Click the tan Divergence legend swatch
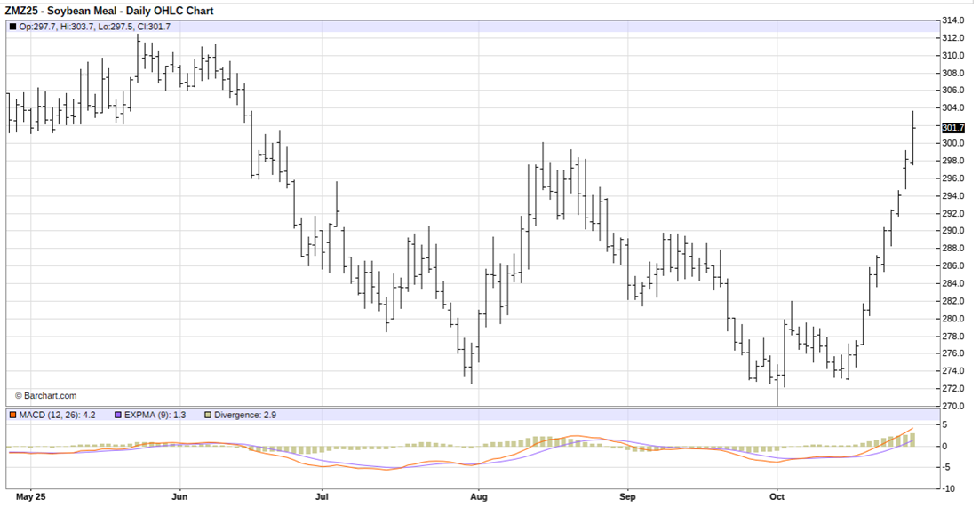The height and width of the screenshot is (507, 980). (208, 416)
